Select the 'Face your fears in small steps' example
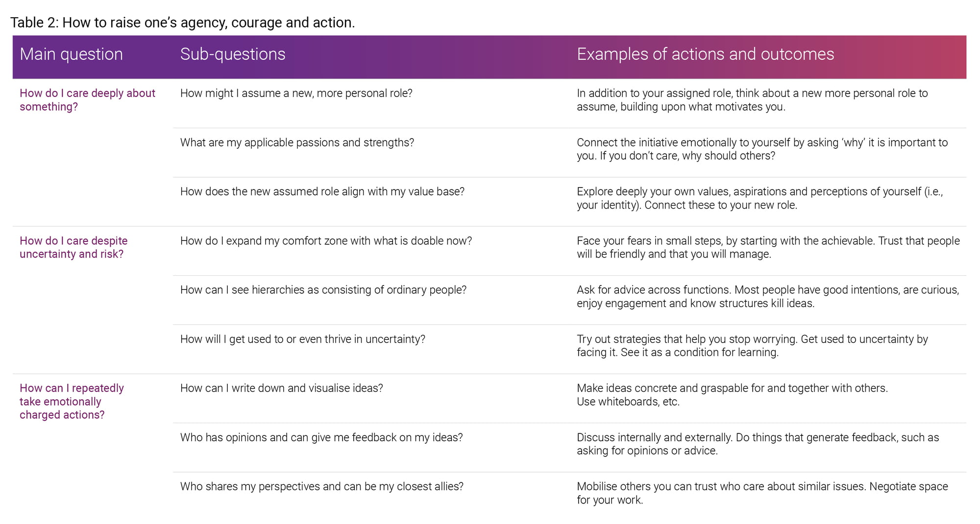Screen dimensions: 980x524 tap(768, 247)
